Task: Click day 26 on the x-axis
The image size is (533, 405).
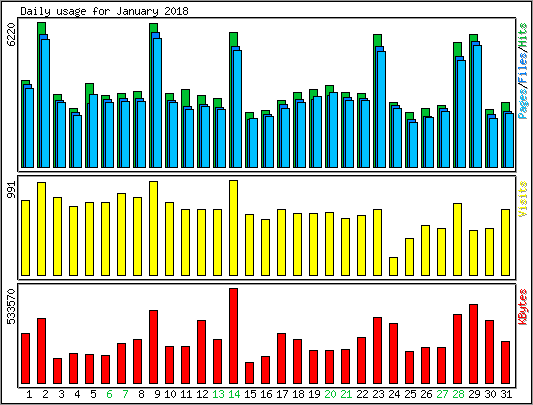Action: (x=426, y=394)
